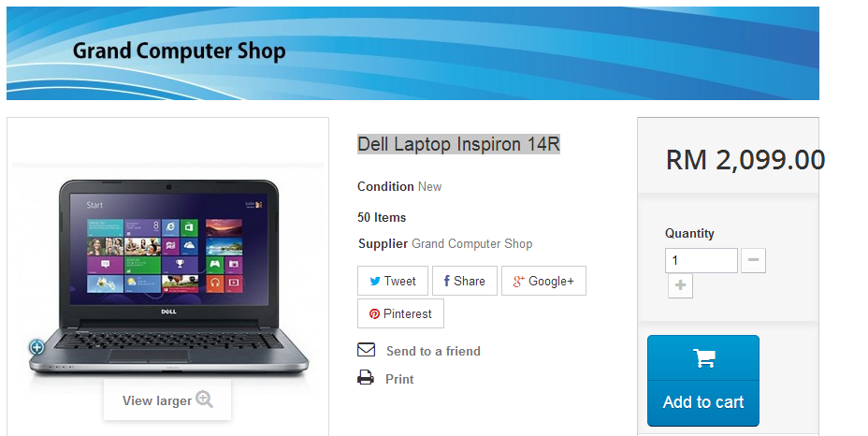Click the printer icon beside Print
This screenshot has height=436, width=868.
[366, 378]
